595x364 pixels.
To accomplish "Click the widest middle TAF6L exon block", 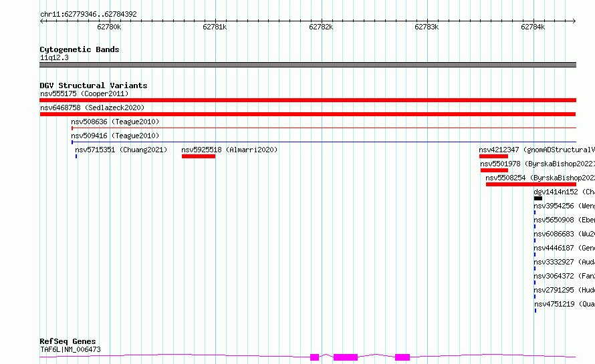I will click(x=346, y=357).
